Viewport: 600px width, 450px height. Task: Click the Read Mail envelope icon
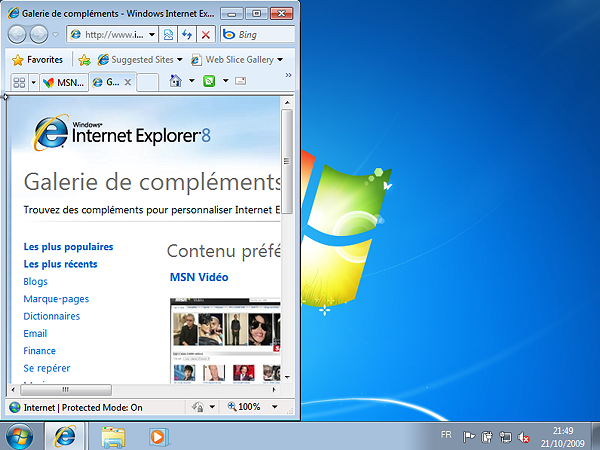pos(240,82)
